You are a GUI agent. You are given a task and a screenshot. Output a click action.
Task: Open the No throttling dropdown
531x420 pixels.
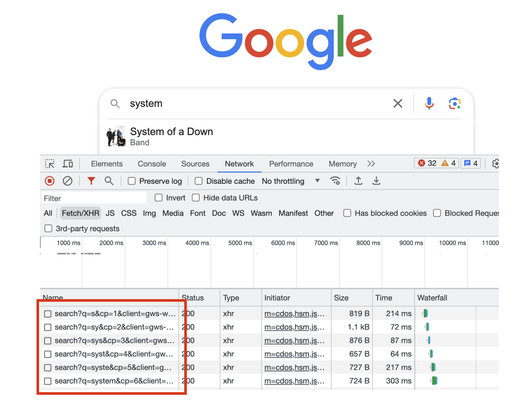point(291,181)
